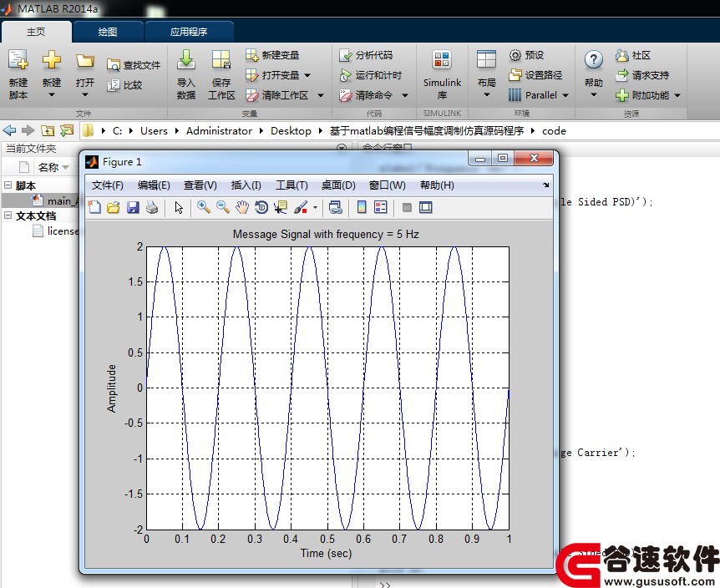Select the Rotate 3D tool
Screen dimensions: 720x588
[261, 207]
